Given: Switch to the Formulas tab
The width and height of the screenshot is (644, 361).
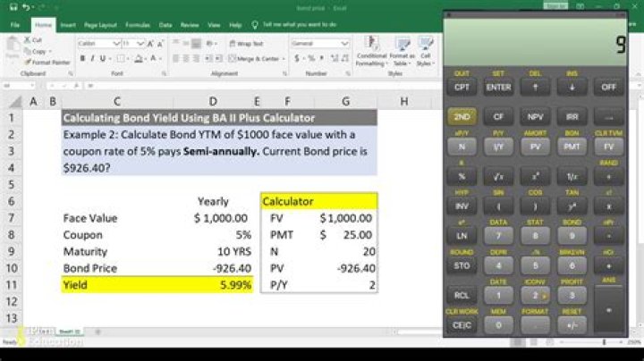Looking at the screenshot, I should (138, 25).
